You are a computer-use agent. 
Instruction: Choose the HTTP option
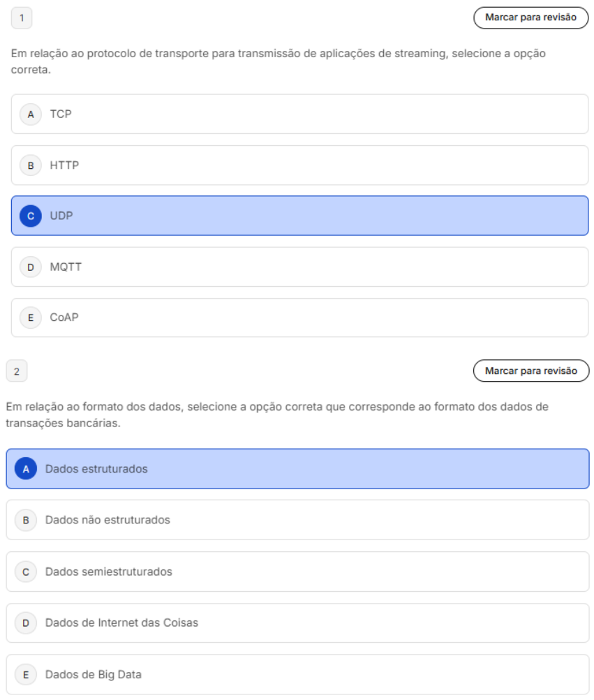coord(299,165)
